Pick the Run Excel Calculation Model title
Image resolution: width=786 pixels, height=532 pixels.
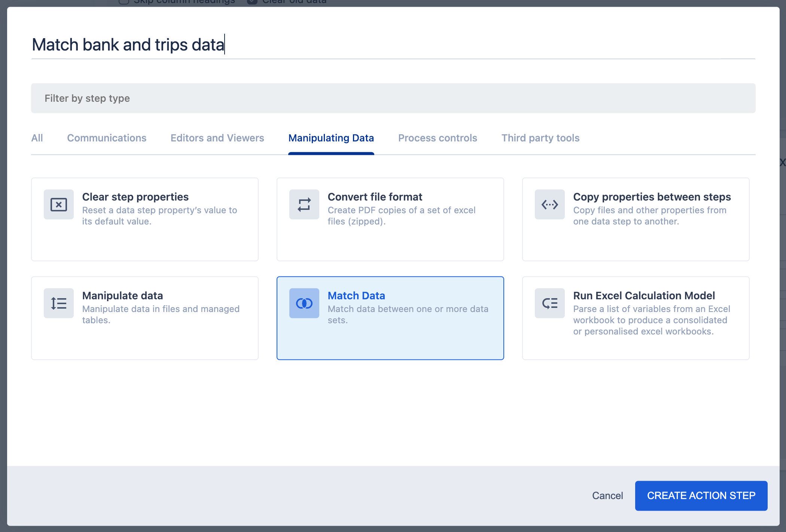tap(644, 296)
